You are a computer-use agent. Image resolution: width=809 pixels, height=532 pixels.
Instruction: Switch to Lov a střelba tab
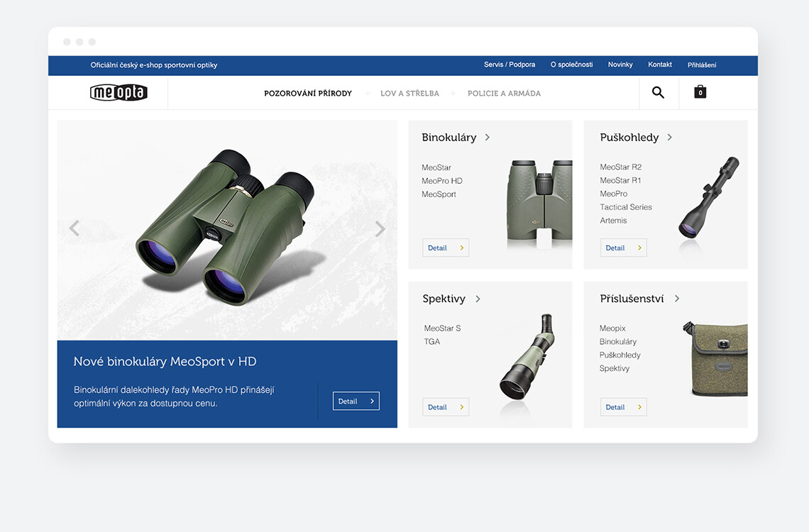tap(409, 94)
